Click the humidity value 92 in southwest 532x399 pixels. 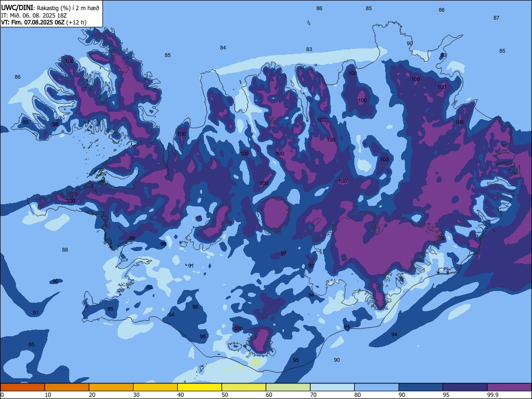149,287
